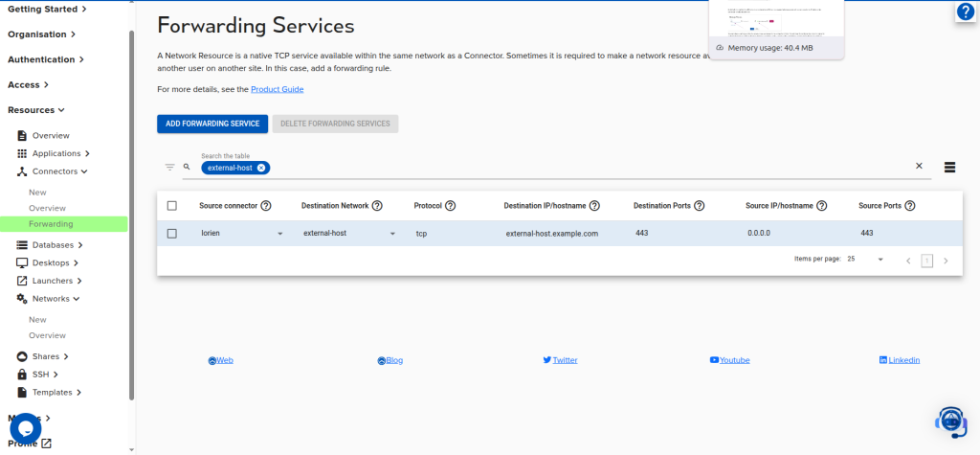Select Overview under Networks

click(47, 335)
